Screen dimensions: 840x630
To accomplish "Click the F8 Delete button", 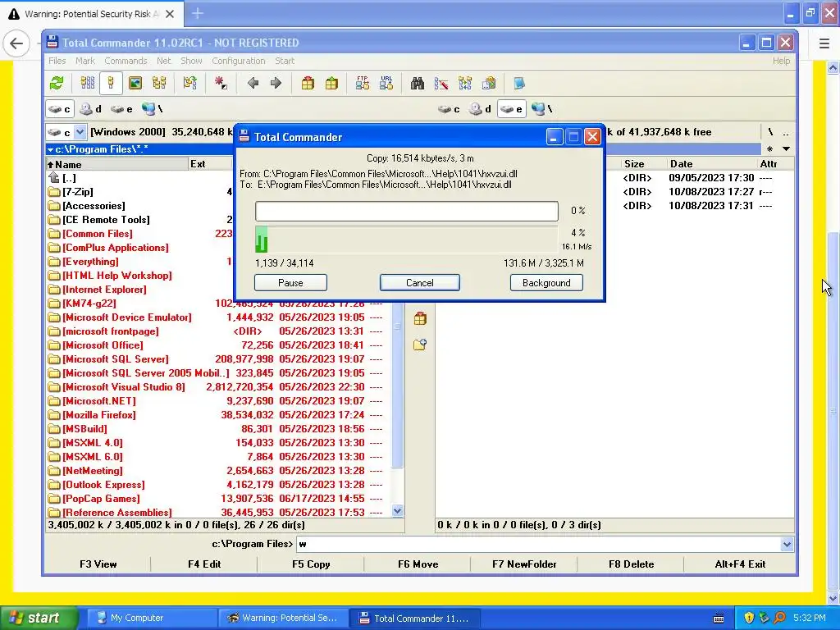I will [631, 564].
